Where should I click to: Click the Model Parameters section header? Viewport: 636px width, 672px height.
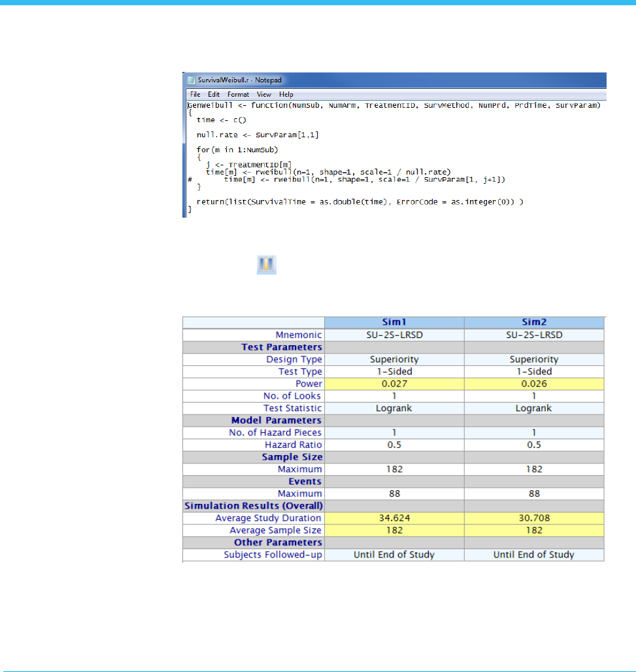276,420
